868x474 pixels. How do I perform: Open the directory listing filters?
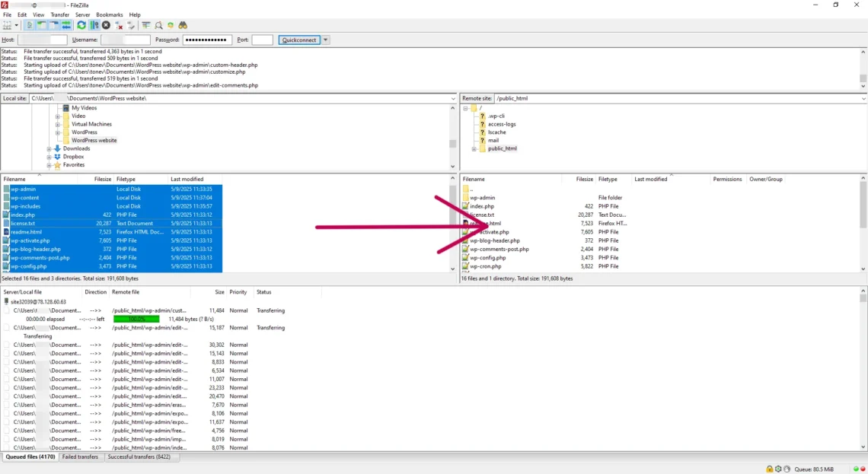click(x=146, y=25)
